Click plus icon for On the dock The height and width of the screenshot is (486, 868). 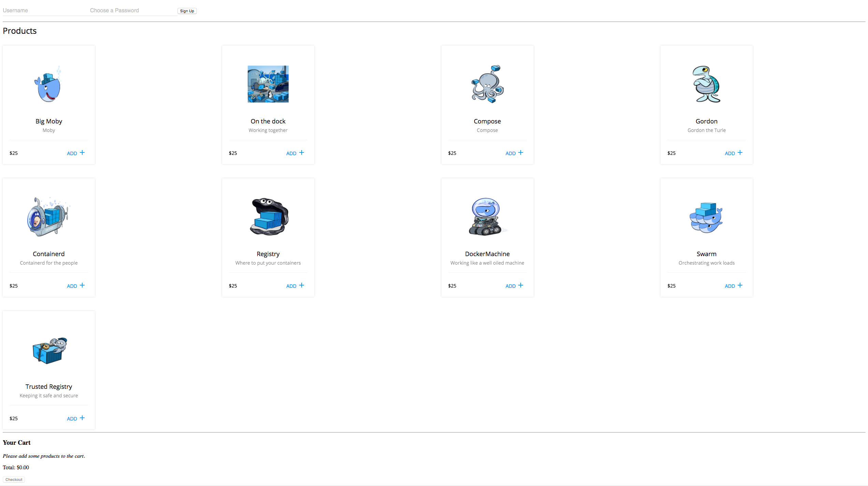click(302, 152)
